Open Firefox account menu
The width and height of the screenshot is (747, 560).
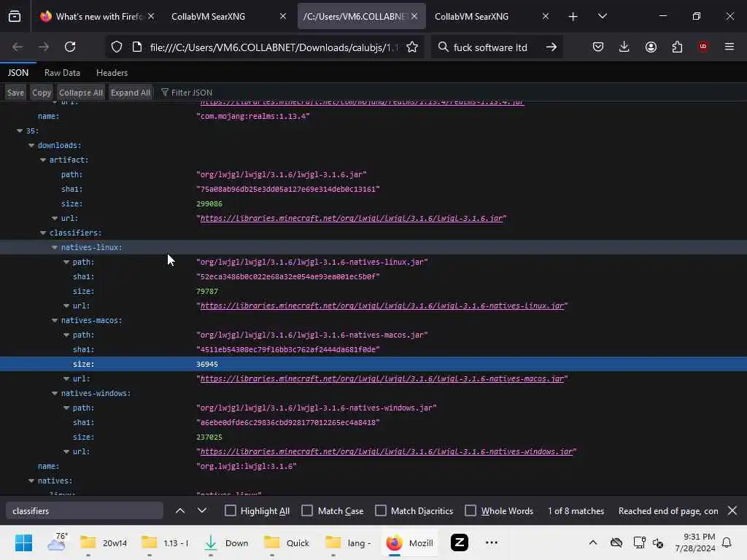(x=651, y=47)
